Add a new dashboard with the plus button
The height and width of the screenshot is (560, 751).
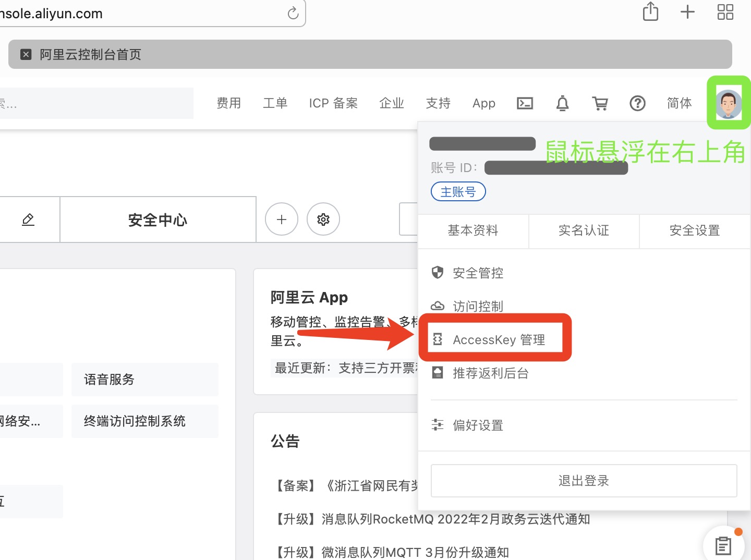(282, 220)
